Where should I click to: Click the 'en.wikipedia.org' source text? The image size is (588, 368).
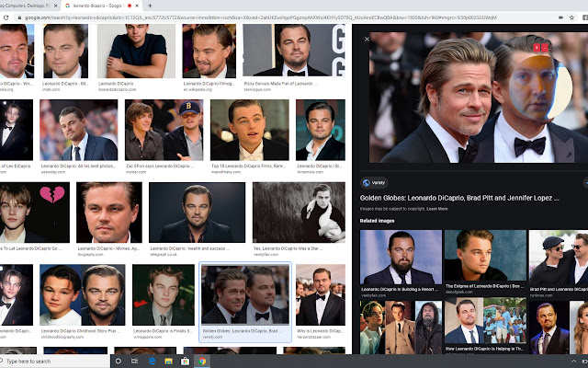point(198,89)
